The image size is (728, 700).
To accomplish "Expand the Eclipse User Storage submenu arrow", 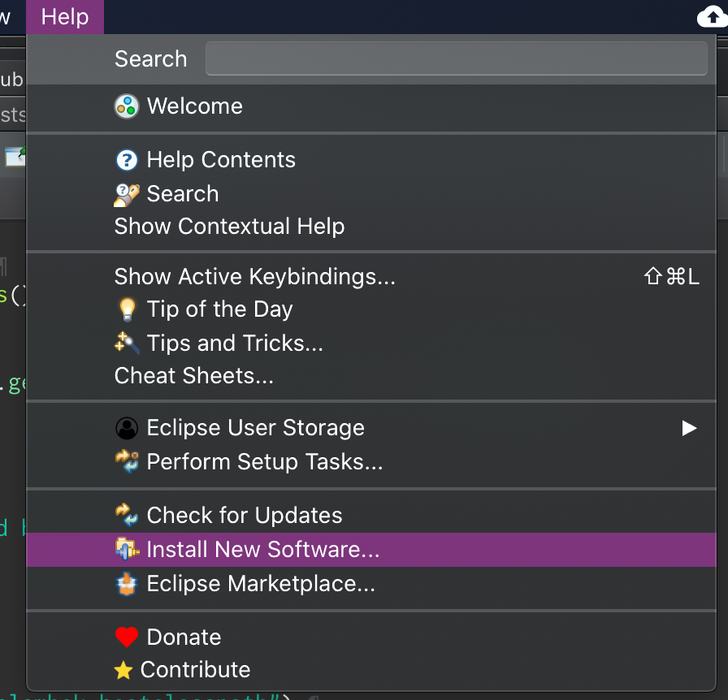I will coord(689,428).
